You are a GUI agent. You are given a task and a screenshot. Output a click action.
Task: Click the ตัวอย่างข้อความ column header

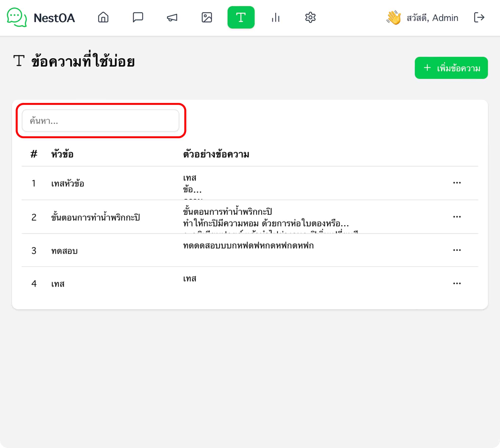(216, 154)
